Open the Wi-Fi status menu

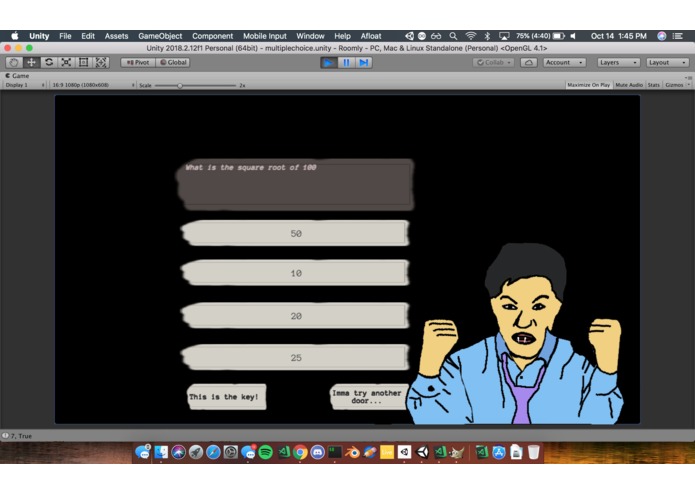pyautogui.click(x=471, y=36)
